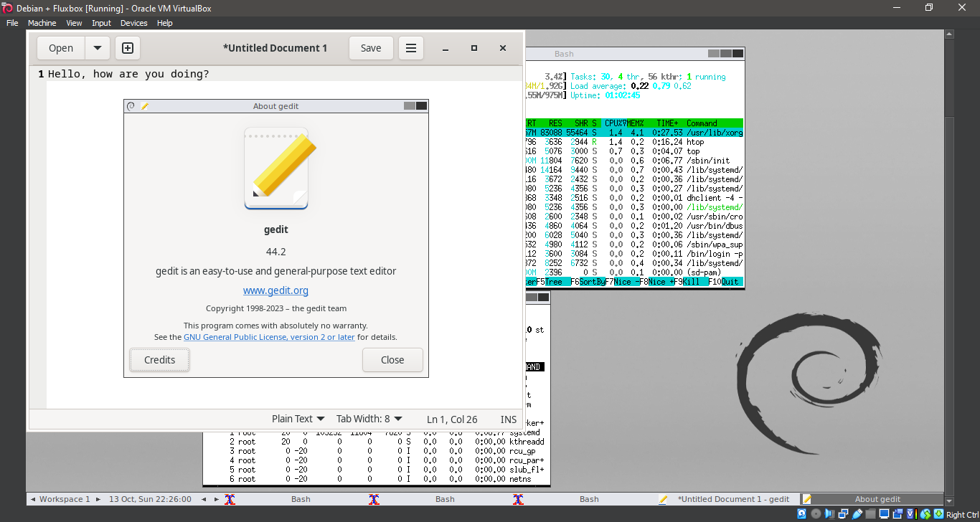
Task: Click the optical drives icon in VirtualBox status bar
Action: tap(816, 514)
